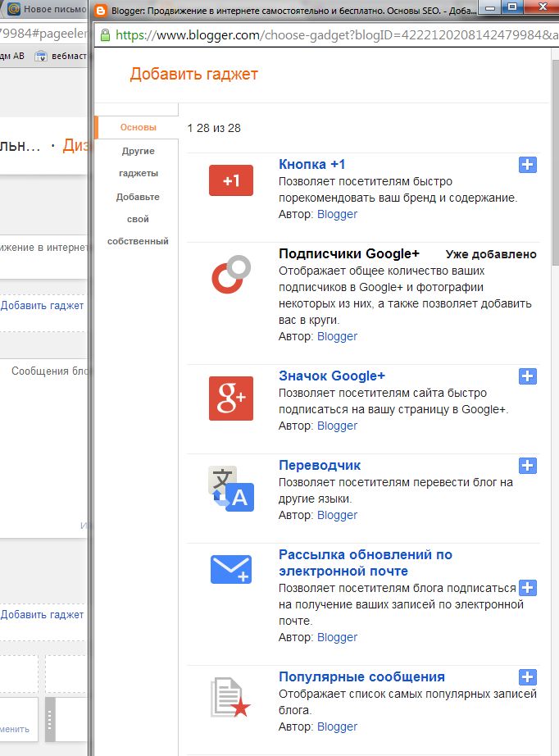The width and height of the screenshot is (559, 756).
Task: Open the Другие гаджеты tab
Action: 138,162
